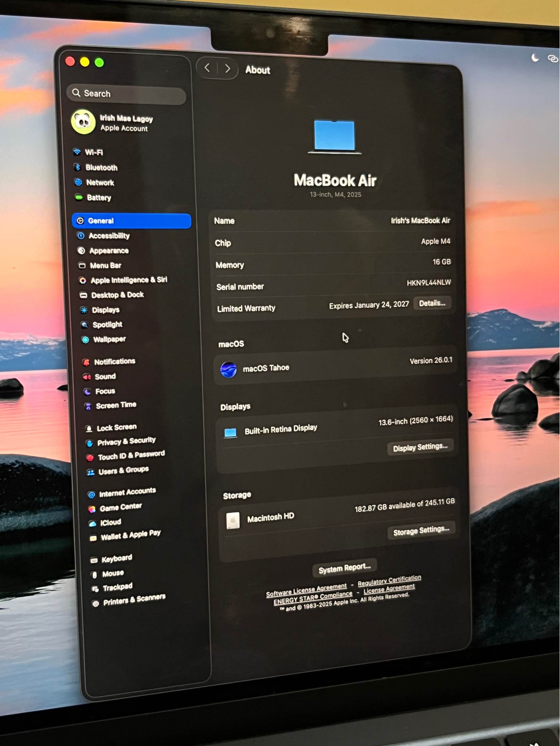Go back with the left chevron

(207, 68)
